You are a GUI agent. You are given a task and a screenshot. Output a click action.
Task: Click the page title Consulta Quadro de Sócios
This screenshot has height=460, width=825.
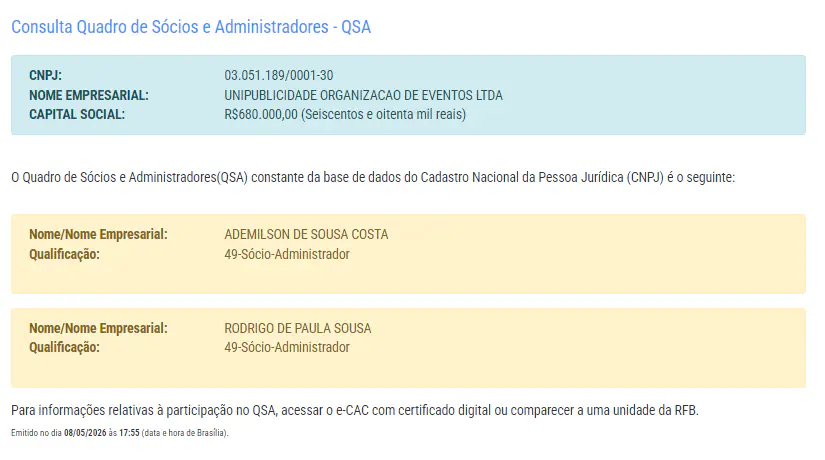pyautogui.click(x=191, y=27)
